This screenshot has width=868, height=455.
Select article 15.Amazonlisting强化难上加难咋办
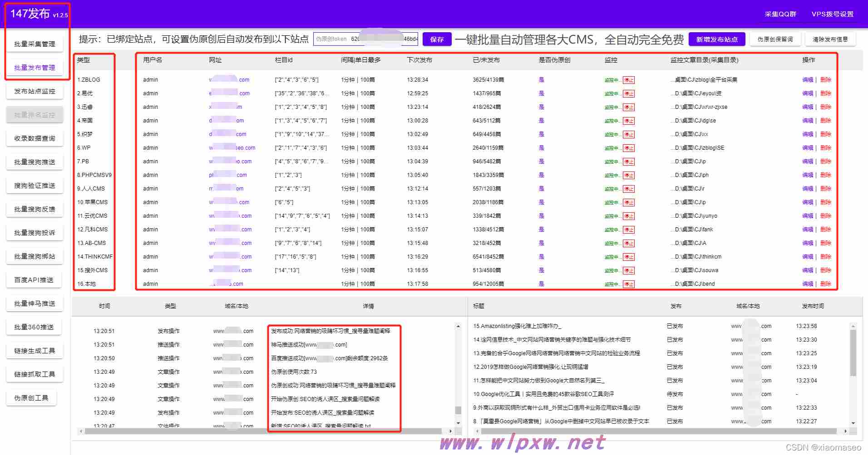click(517, 326)
